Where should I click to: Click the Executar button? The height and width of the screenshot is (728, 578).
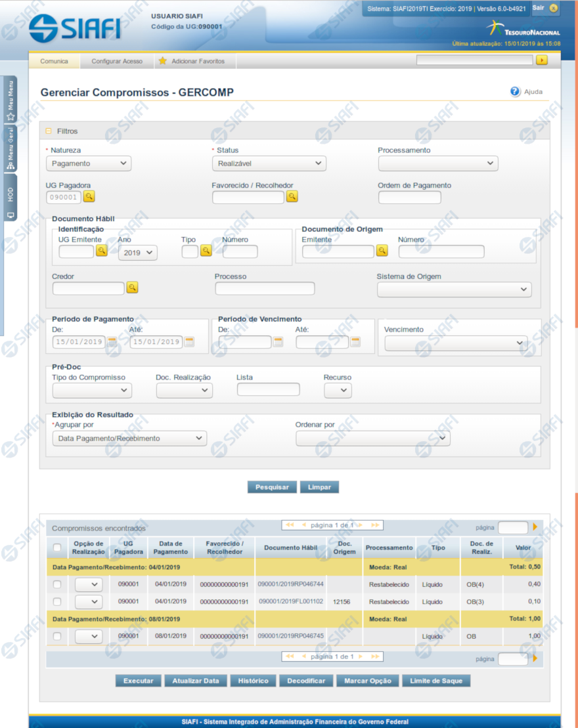(x=138, y=681)
